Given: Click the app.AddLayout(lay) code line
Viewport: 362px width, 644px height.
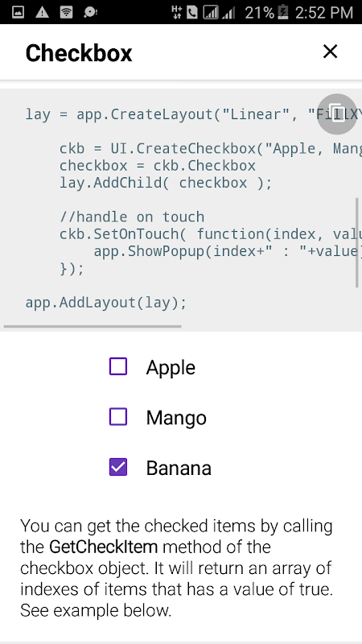Looking at the screenshot, I should point(106,303).
